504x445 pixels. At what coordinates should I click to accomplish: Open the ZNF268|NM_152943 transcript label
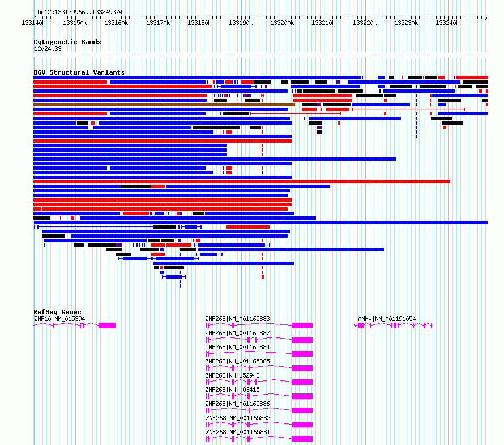click(232, 375)
